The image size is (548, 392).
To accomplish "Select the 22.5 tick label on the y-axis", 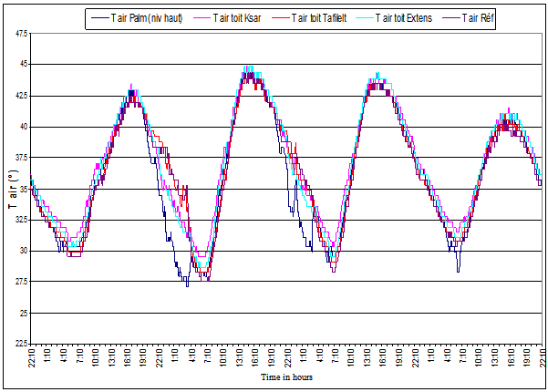I will click(x=20, y=344).
